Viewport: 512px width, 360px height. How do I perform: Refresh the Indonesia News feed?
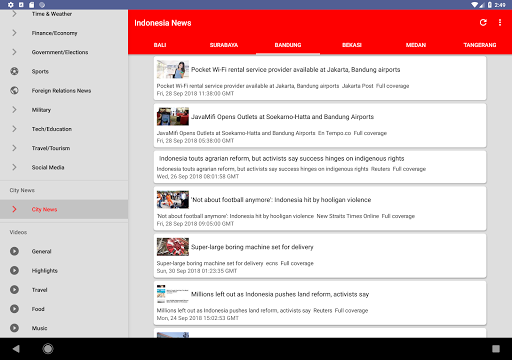click(483, 22)
